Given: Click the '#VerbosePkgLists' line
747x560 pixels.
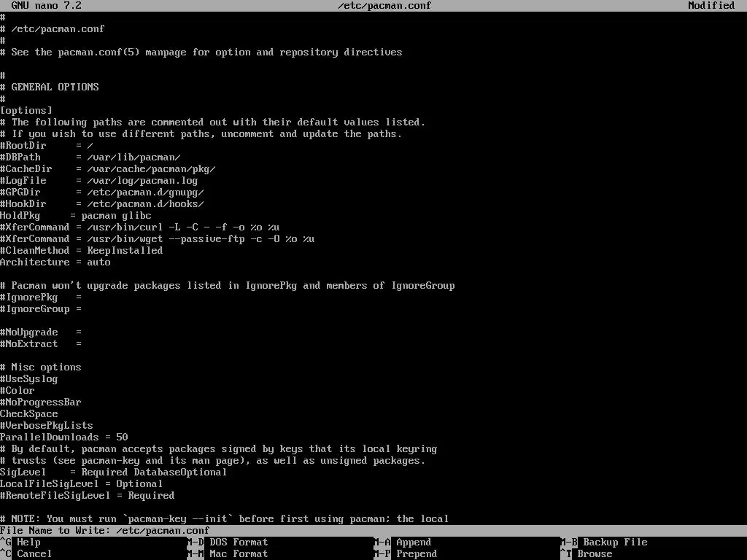Looking at the screenshot, I should (x=47, y=426).
